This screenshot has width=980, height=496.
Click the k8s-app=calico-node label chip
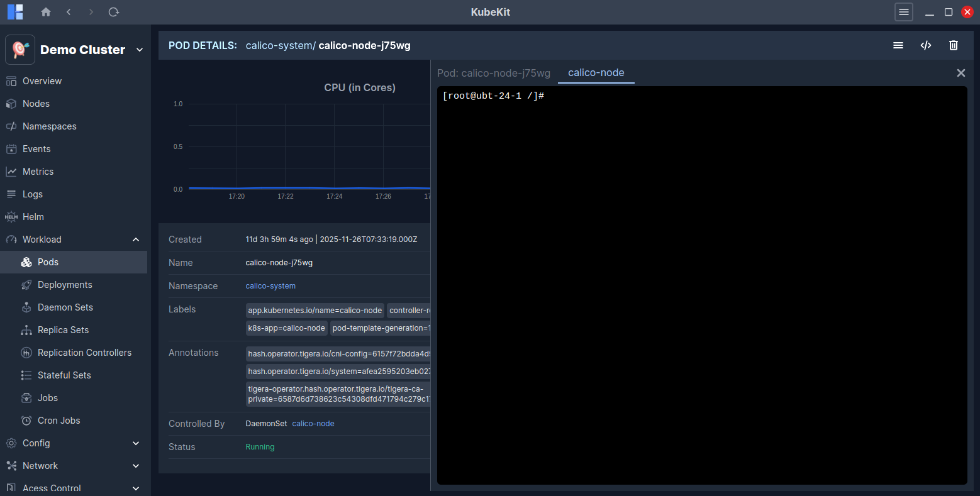click(286, 328)
